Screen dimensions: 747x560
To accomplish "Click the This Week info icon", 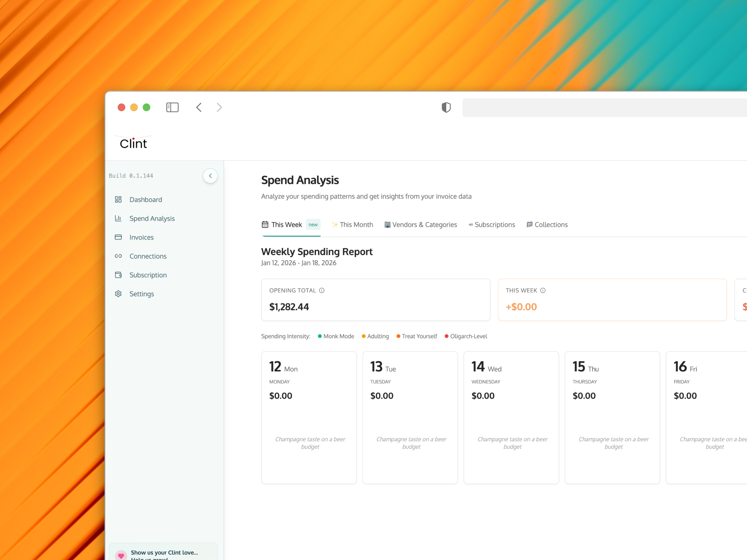I will [543, 290].
